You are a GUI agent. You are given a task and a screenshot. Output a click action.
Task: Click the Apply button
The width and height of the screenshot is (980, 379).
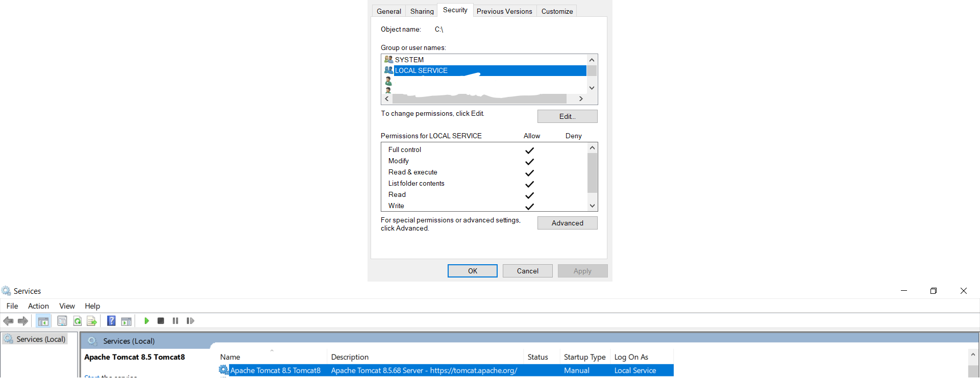(582, 271)
